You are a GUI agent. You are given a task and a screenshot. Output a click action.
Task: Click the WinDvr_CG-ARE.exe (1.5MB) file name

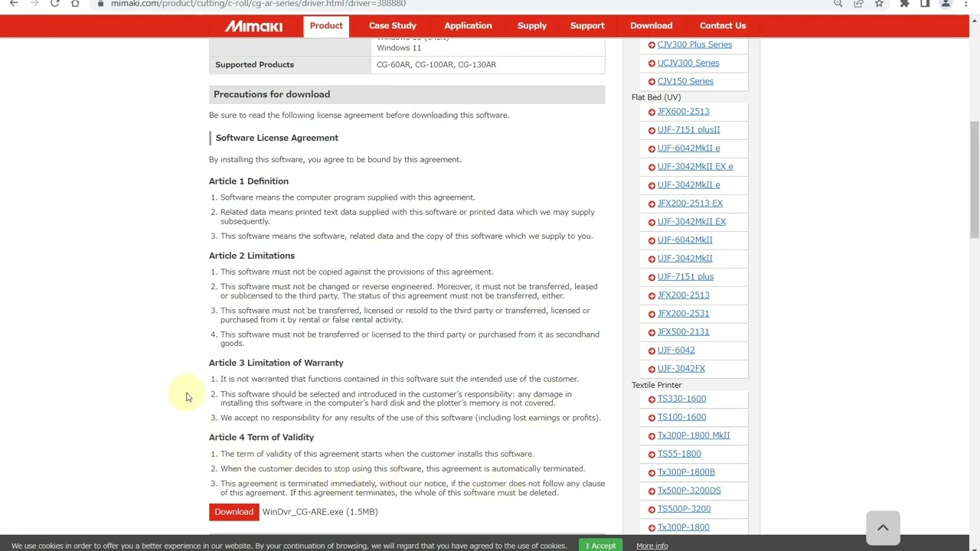click(320, 512)
